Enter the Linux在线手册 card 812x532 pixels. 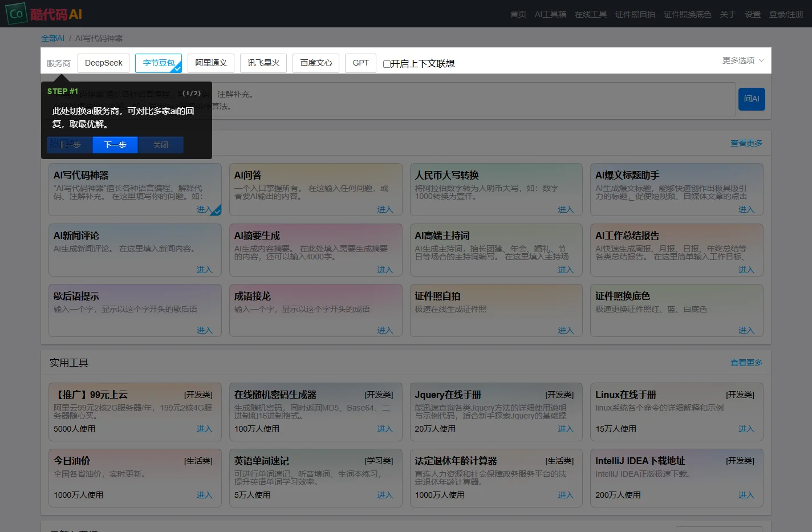tap(746, 429)
